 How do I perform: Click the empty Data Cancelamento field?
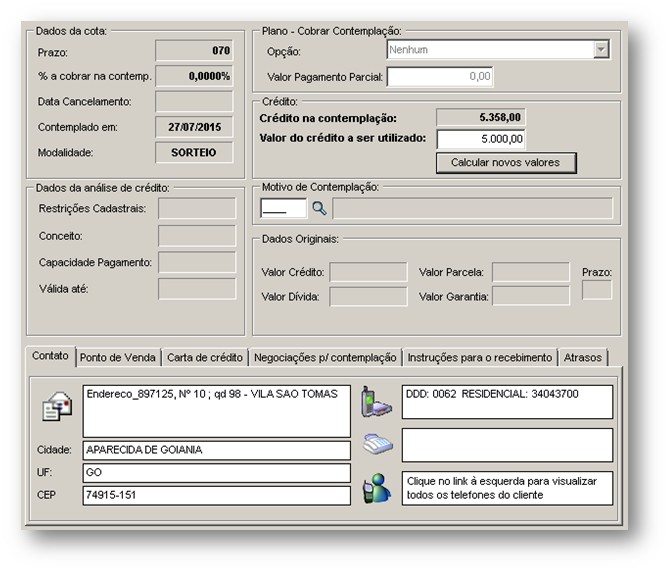pyautogui.click(x=194, y=102)
